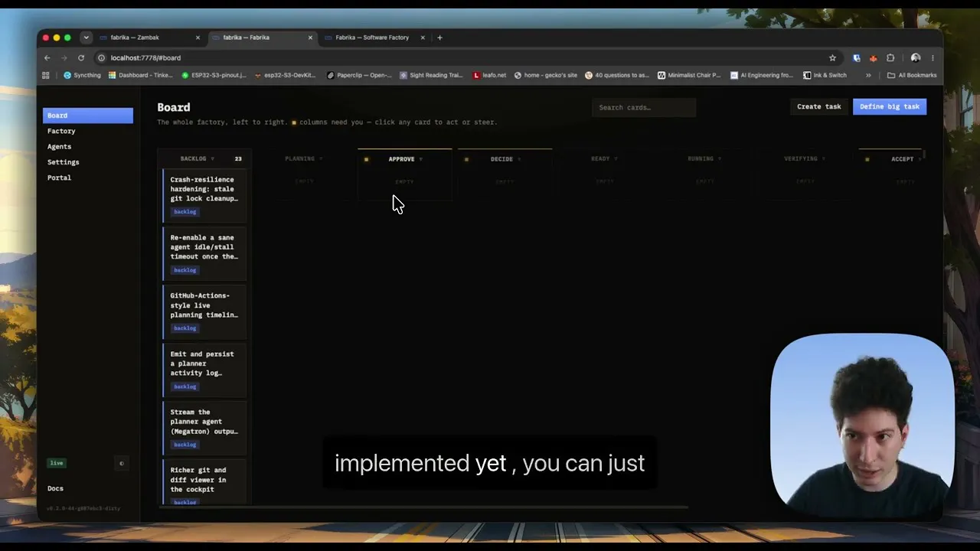Click the orange extension icon in toolbar

874,58
